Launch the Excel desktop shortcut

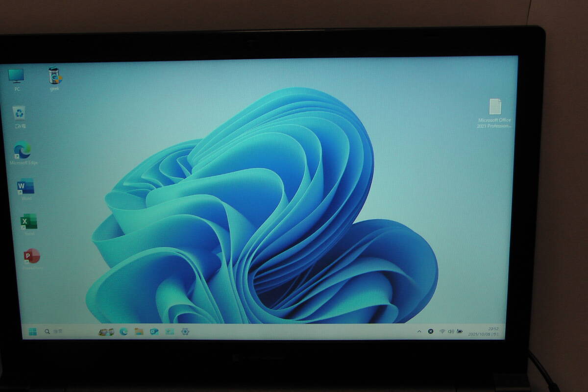[28, 225]
